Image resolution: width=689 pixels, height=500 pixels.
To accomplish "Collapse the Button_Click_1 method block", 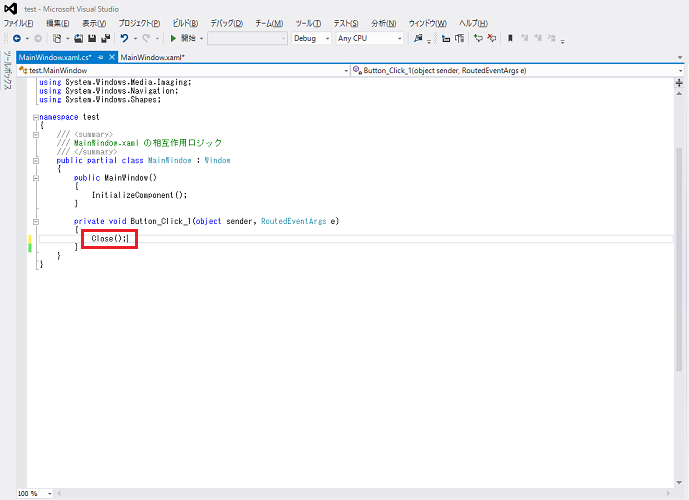I will click(36, 222).
